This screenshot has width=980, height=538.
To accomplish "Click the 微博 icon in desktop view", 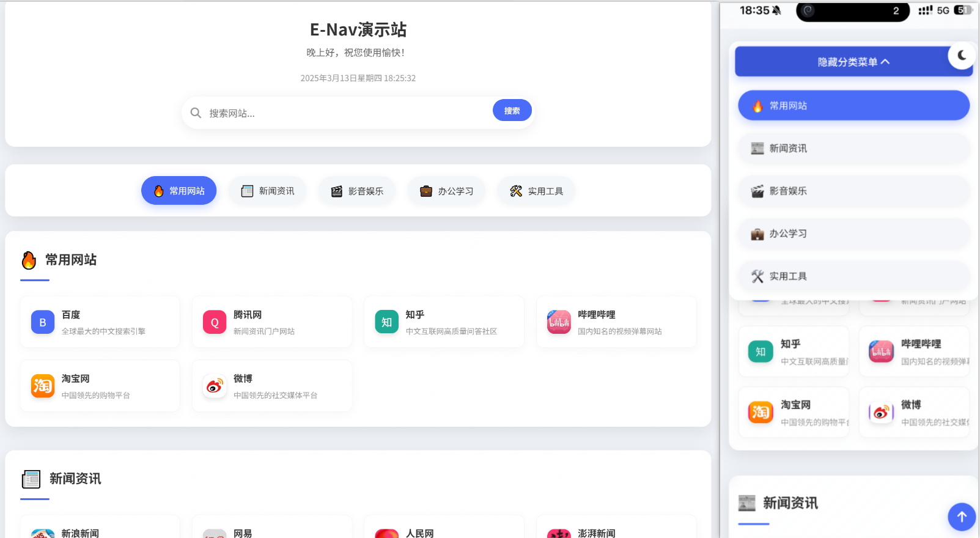I will 215,386.
